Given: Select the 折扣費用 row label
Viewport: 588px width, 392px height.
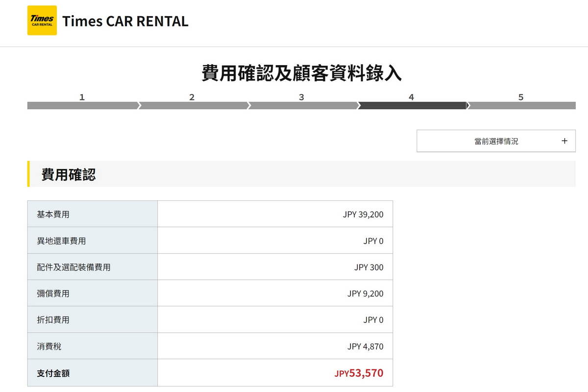Looking at the screenshot, I should [53, 320].
